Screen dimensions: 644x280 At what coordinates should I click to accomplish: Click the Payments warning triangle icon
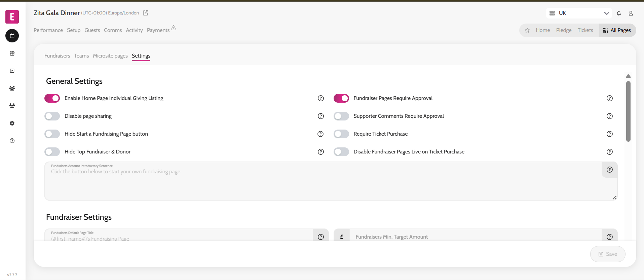tap(174, 28)
